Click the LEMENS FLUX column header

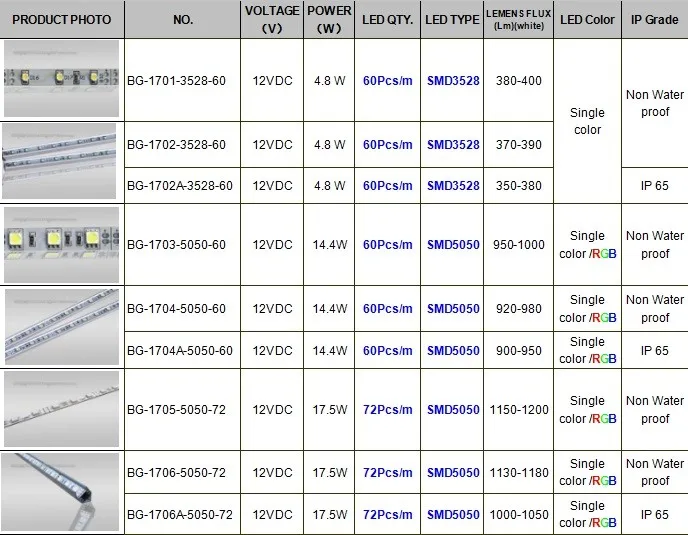pos(519,19)
